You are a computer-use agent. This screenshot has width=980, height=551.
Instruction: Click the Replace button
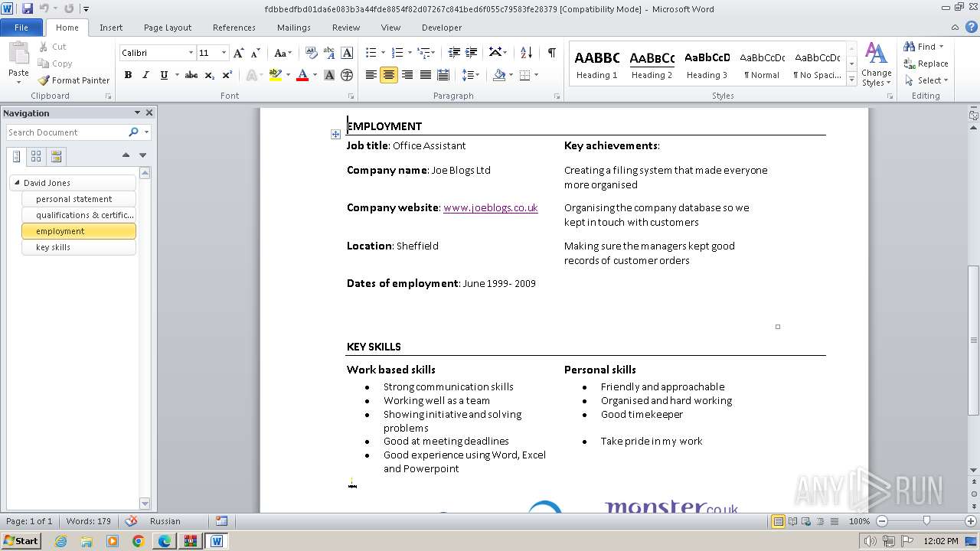(926, 64)
